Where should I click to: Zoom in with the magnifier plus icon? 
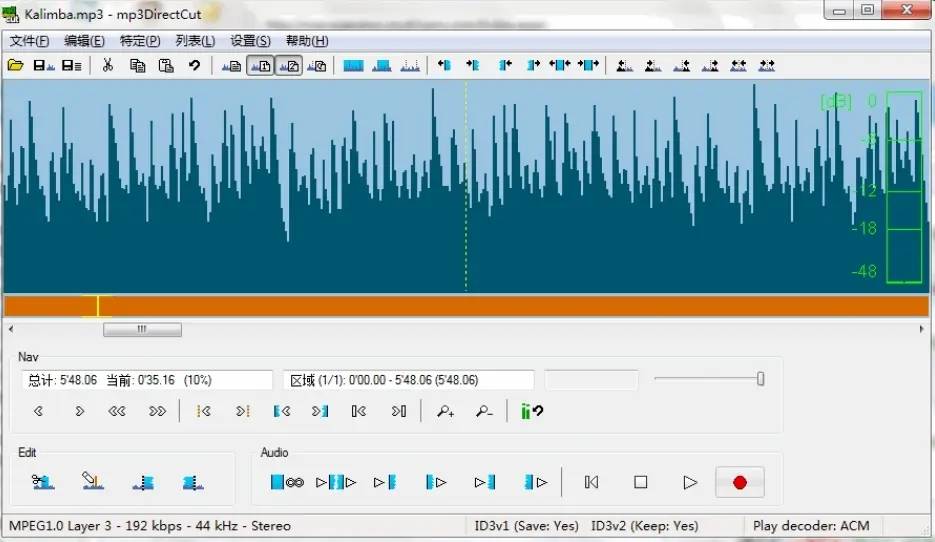coord(445,411)
